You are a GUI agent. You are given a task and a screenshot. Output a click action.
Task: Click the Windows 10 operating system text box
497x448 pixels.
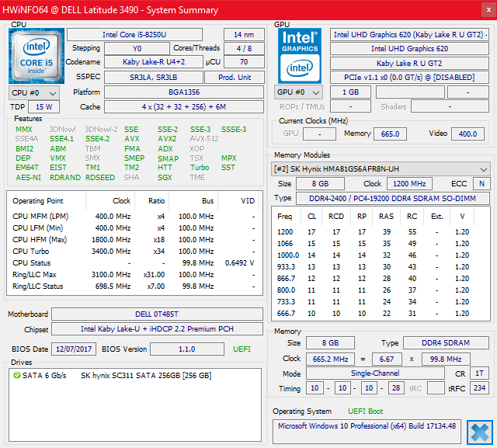click(x=369, y=425)
